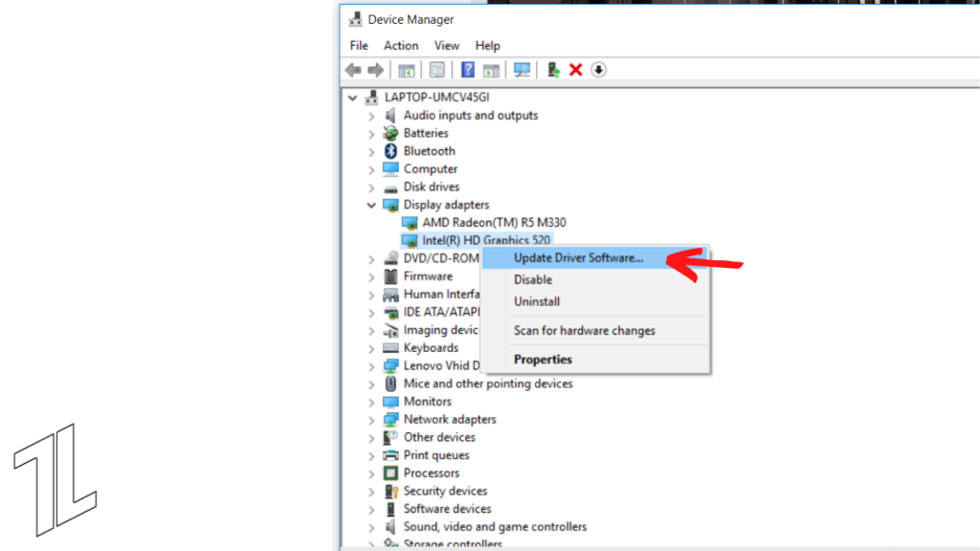This screenshot has height=551, width=980.
Task: Click the Properties toolbar icon
Action: click(x=437, y=70)
